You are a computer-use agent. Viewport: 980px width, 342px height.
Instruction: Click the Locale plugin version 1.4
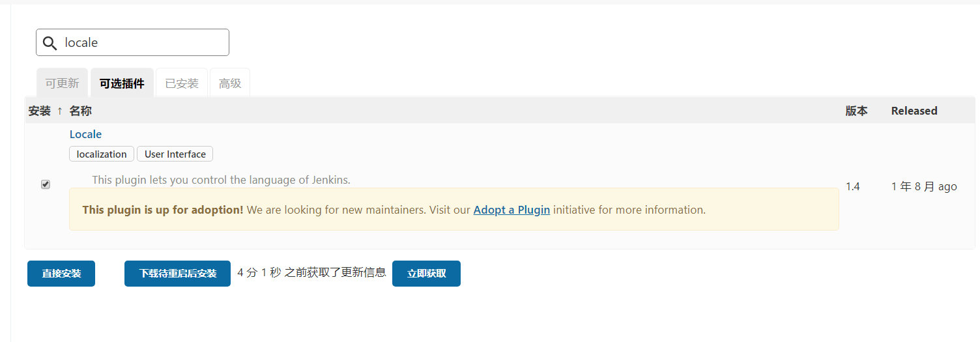[x=853, y=186]
